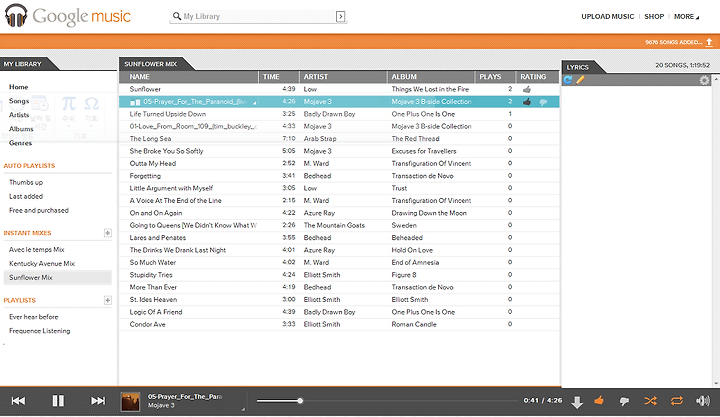This screenshot has height=417, width=720.
Task: Select Outta My Head song
Action: tap(152, 163)
